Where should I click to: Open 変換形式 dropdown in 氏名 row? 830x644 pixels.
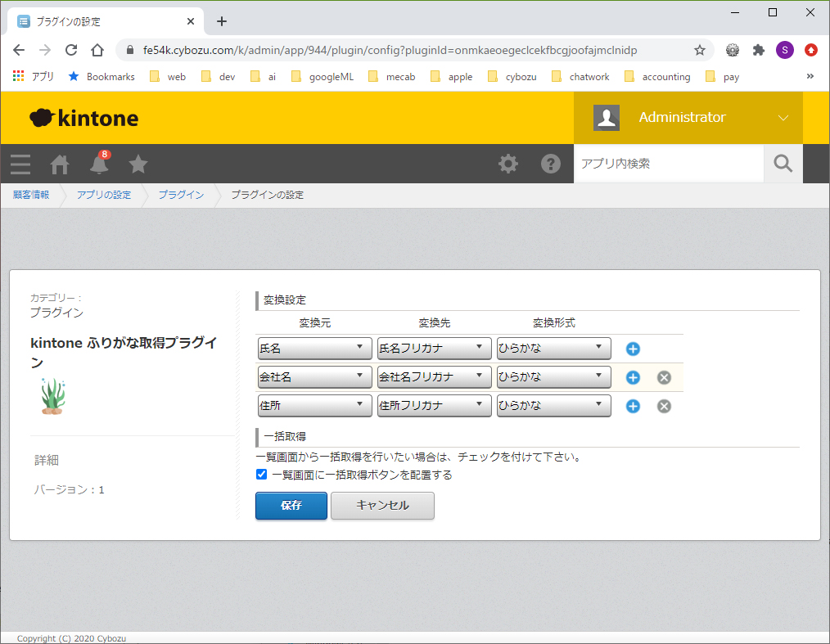point(553,349)
